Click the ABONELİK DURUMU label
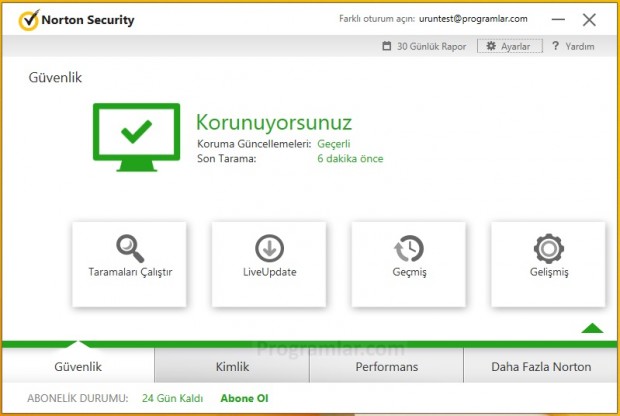The height and width of the screenshot is (416, 620). pos(78,398)
